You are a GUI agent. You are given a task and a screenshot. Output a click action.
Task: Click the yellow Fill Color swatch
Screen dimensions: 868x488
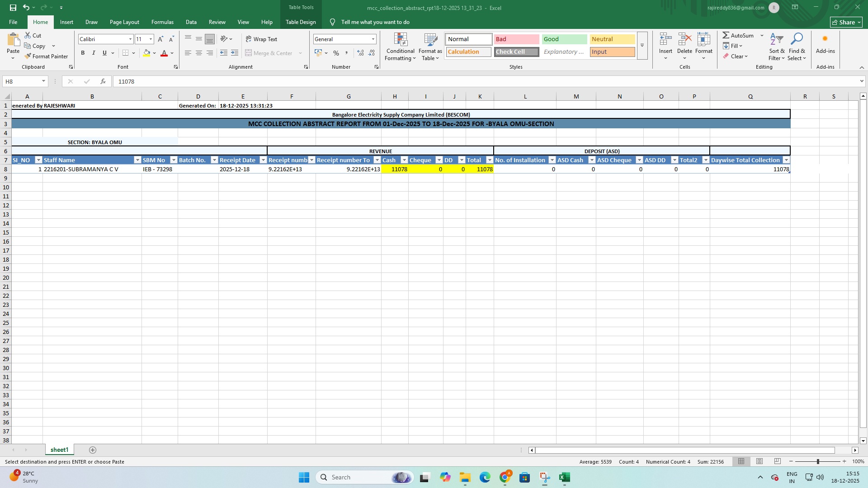point(146,53)
